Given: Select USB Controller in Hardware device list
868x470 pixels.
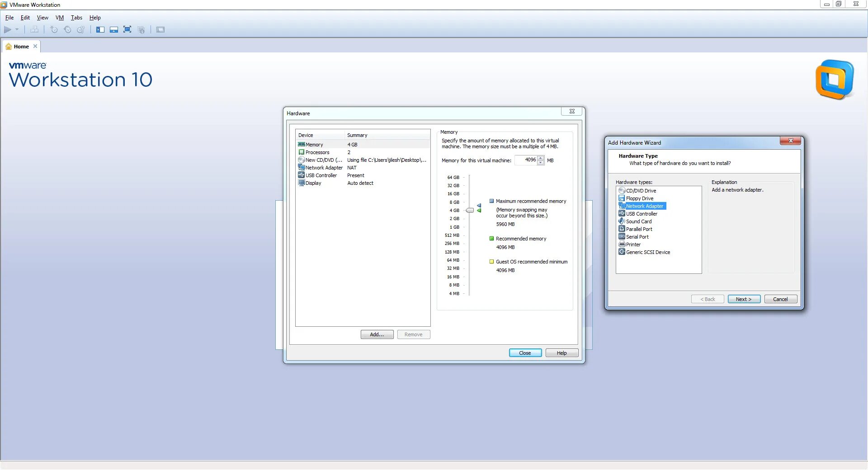Looking at the screenshot, I should coord(363,175).
